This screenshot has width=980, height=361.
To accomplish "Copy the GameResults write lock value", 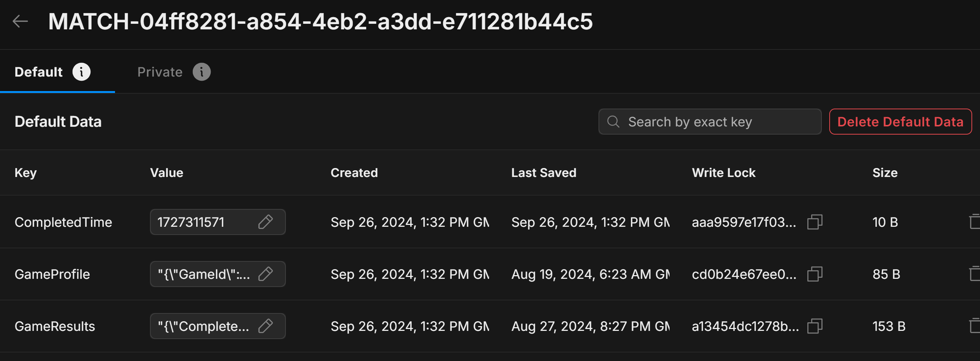I will 814,326.
